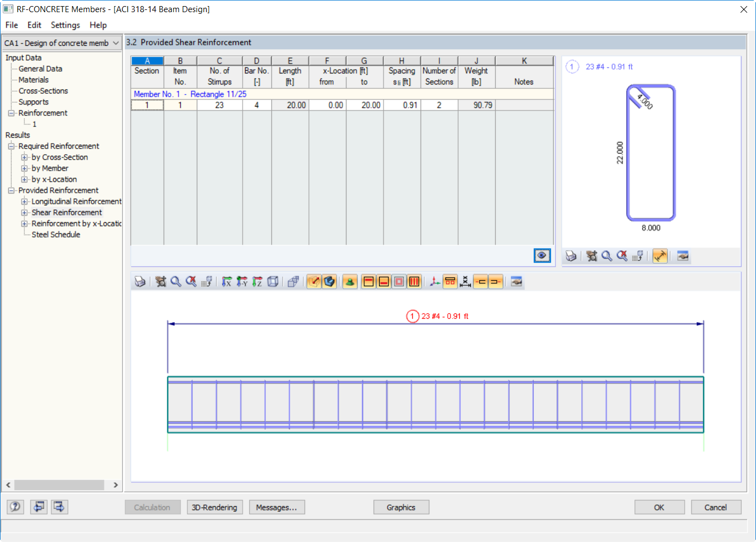This screenshot has width=756, height=542.
Task: Cancel the zoom with the red-X magnifier icon
Action: [x=192, y=281]
